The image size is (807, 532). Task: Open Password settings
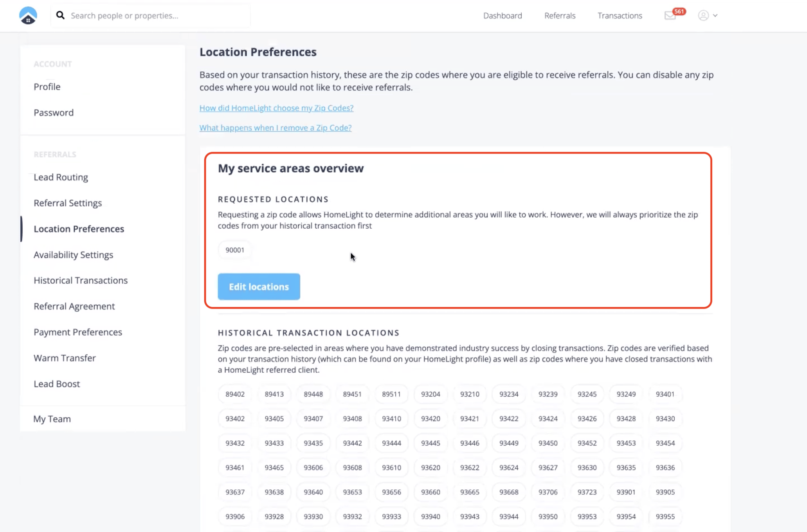click(54, 112)
